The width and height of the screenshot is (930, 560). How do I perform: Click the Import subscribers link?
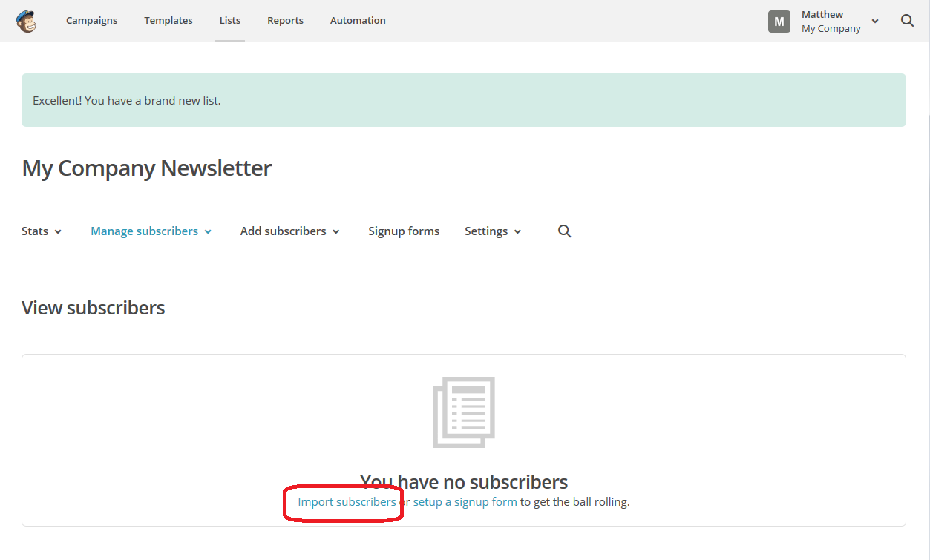(x=347, y=502)
